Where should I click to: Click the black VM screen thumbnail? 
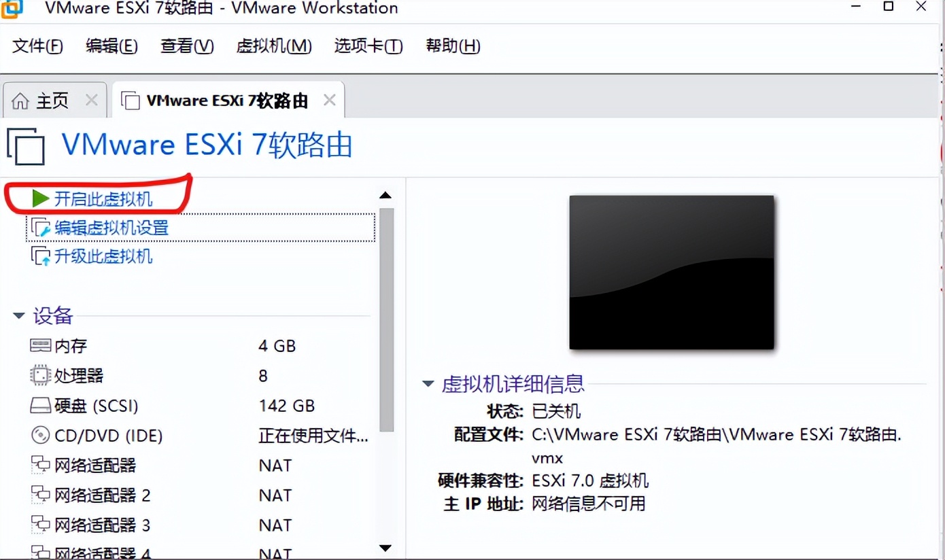671,272
